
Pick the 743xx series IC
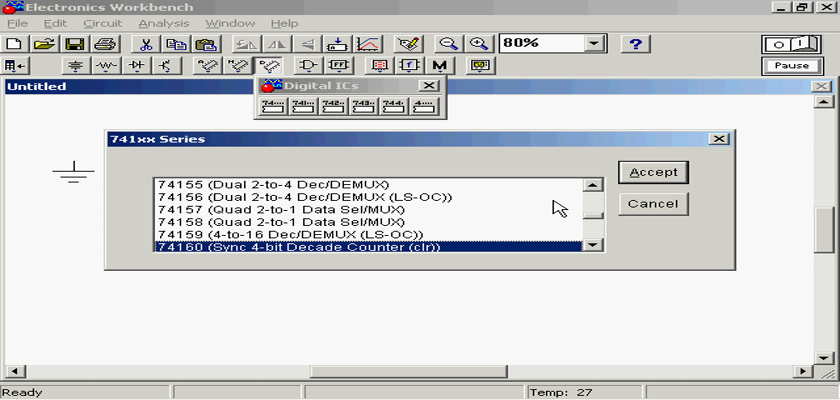click(x=364, y=106)
